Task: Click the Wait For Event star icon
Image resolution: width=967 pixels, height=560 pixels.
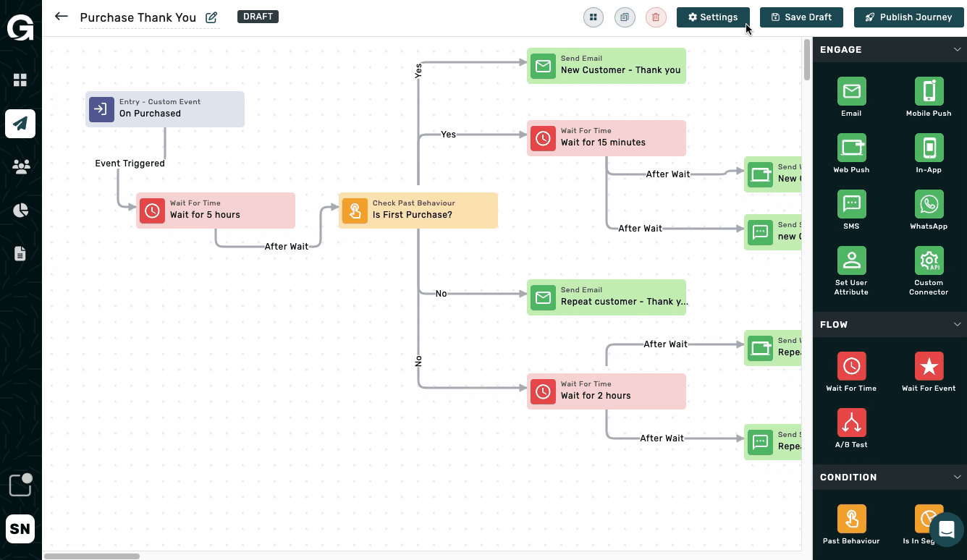Action: [x=929, y=367]
